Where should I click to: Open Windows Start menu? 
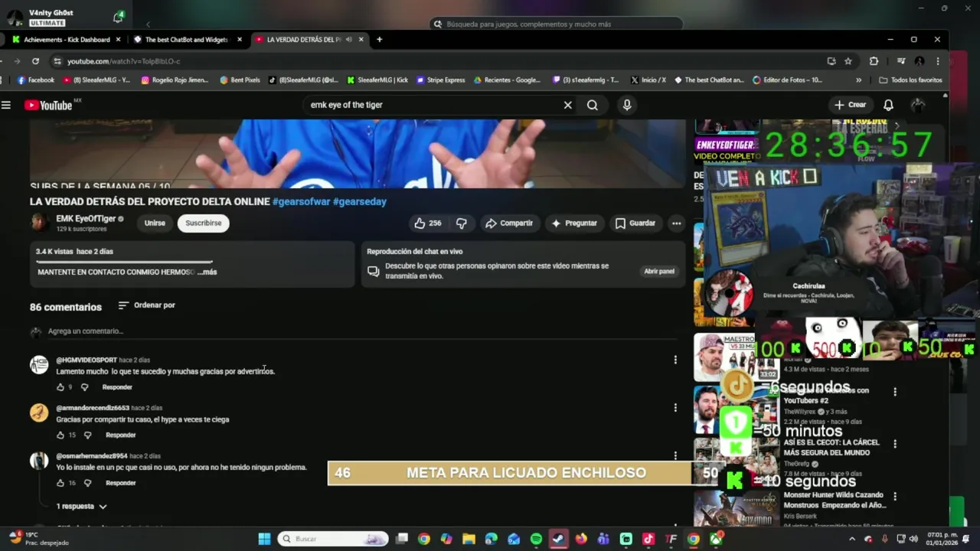[x=264, y=540]
